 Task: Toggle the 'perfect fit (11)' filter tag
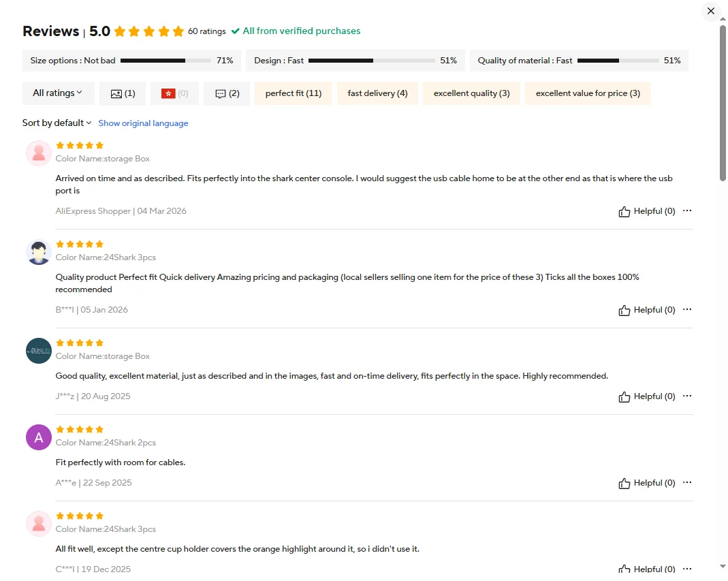pos(294,93)
